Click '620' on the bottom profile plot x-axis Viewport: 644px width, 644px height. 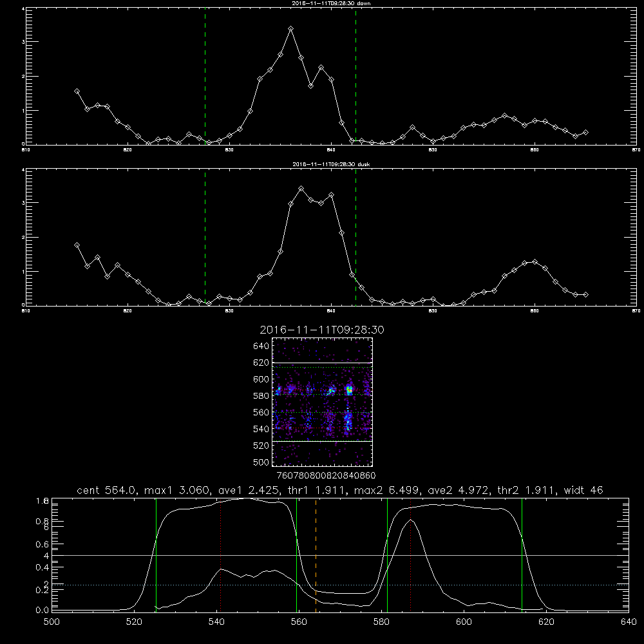[x=546, y=622]
